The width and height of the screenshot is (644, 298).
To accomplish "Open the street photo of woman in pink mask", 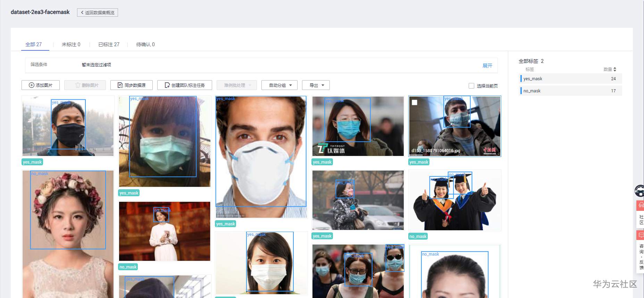I will (358, 200).
